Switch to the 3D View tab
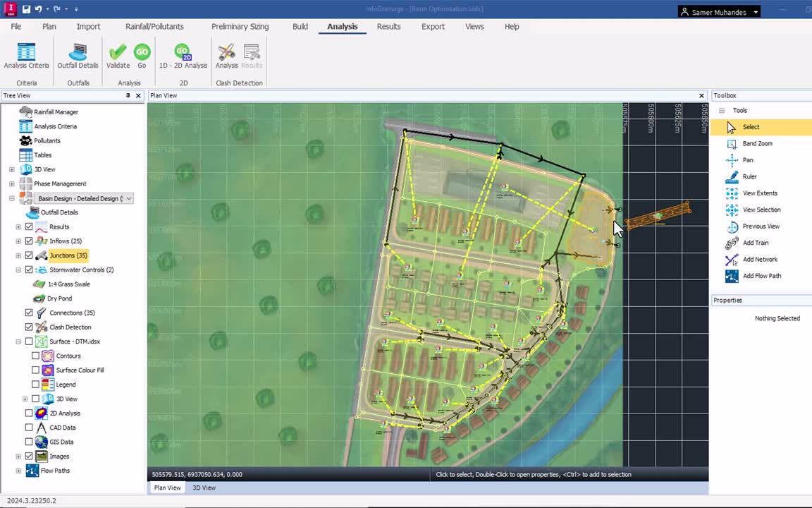 click(204, 488)
